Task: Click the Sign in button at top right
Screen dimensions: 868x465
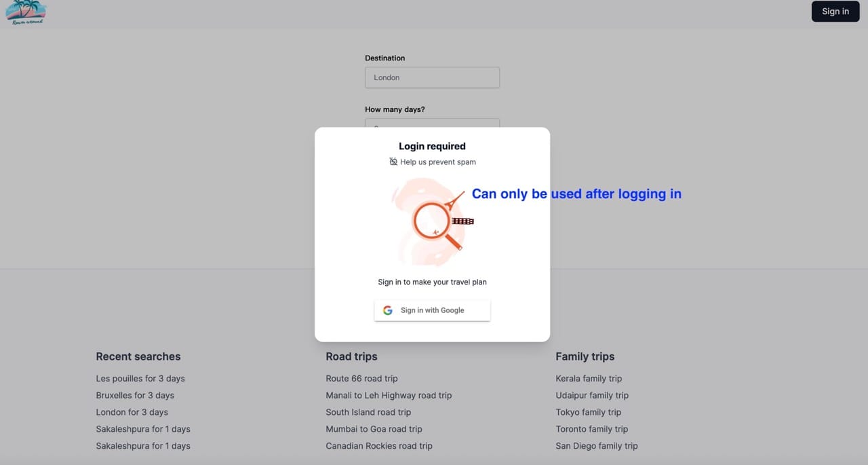Action: (835, 11)
